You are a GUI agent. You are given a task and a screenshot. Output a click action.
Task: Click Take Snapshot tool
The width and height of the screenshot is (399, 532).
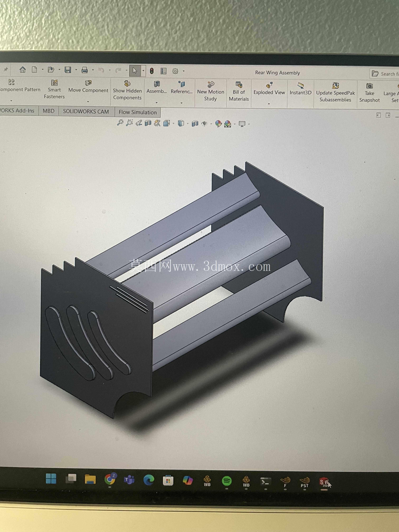369,93
